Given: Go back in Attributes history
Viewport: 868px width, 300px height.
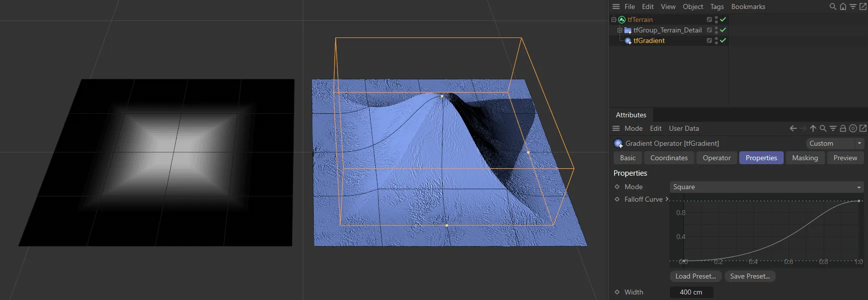Looking at the screenshot, I should tap(793, 128).
